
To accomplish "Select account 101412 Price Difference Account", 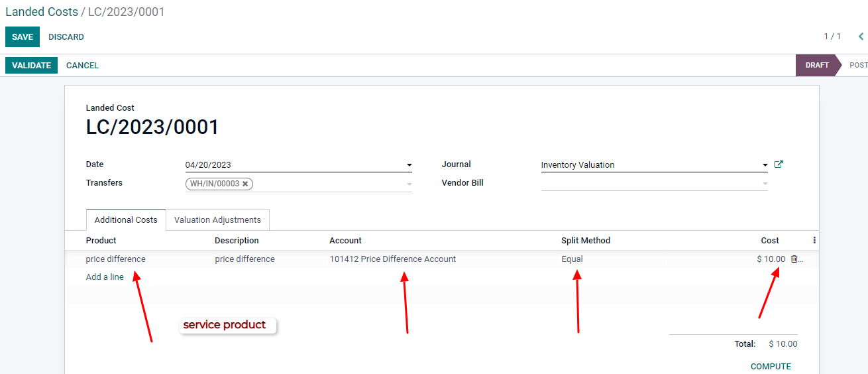I will pos(393,259).
